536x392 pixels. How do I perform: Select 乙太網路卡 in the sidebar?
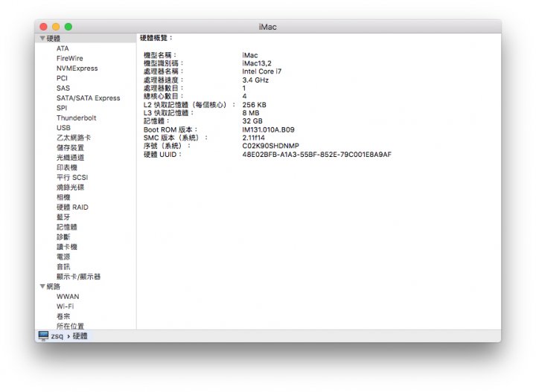(74, 138)
